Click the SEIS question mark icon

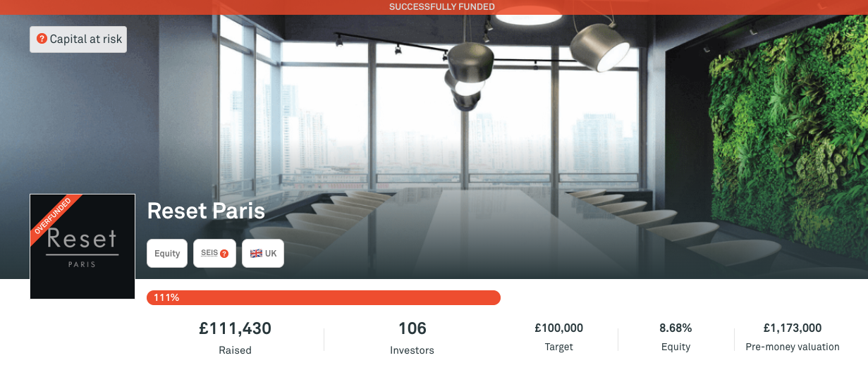pos(224,254)
